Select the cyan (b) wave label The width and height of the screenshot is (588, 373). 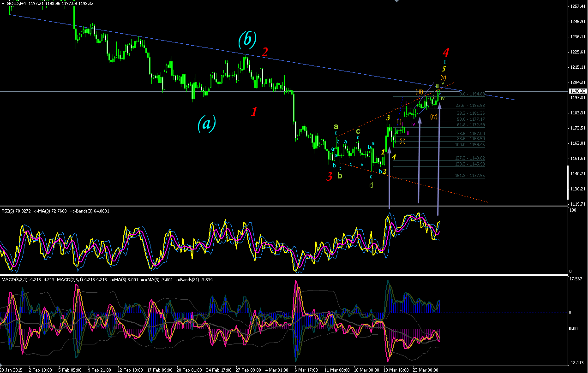click(x=247, y=41)
